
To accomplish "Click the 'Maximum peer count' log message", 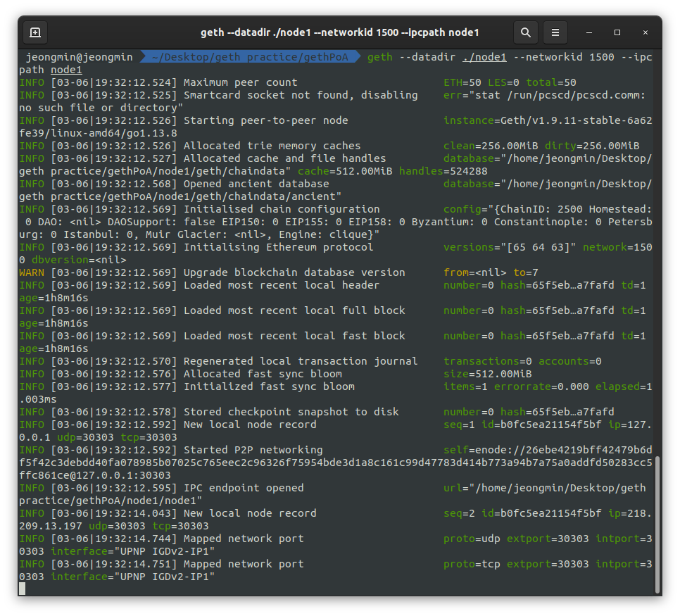I will [x=240, y=82].
